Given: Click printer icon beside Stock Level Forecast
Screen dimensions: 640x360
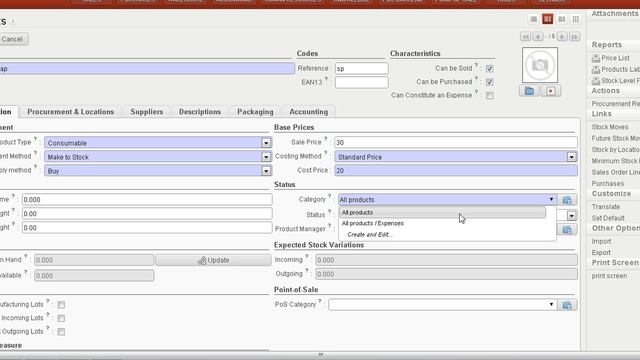Looking at the screenshot, I should click(596, 81).
